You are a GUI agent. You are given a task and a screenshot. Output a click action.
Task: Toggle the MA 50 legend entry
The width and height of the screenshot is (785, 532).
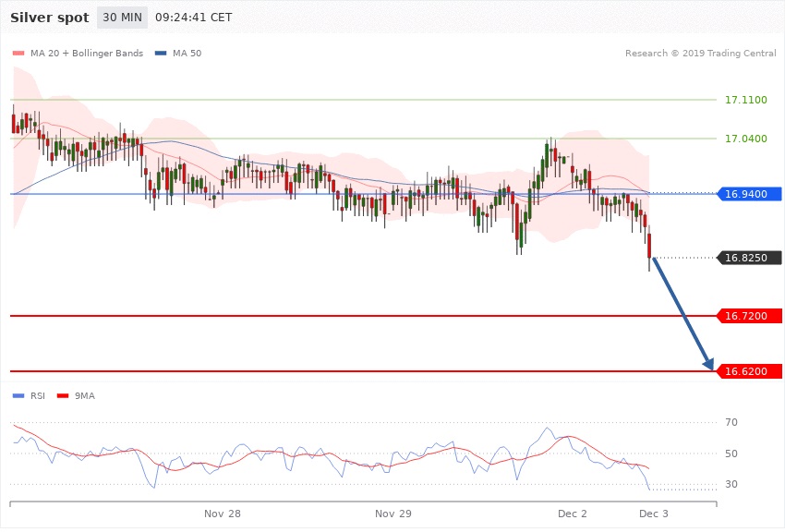(x=178, y=54)
